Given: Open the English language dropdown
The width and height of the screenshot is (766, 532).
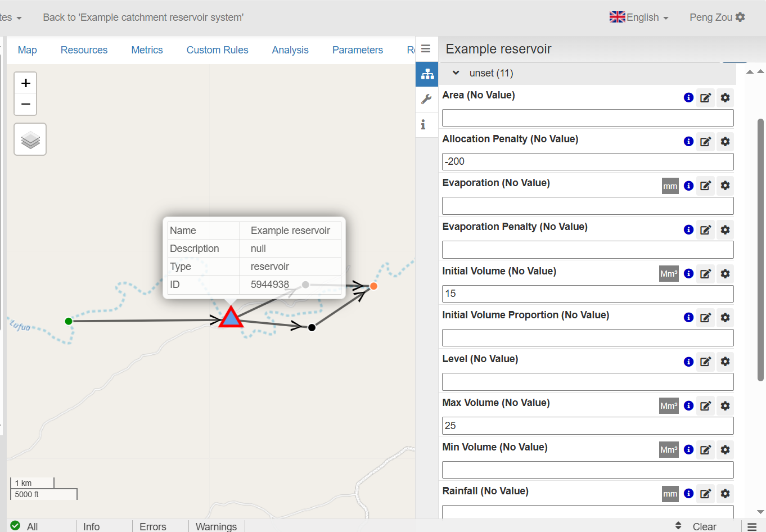Looking at the screenshot, I should 639,17.
